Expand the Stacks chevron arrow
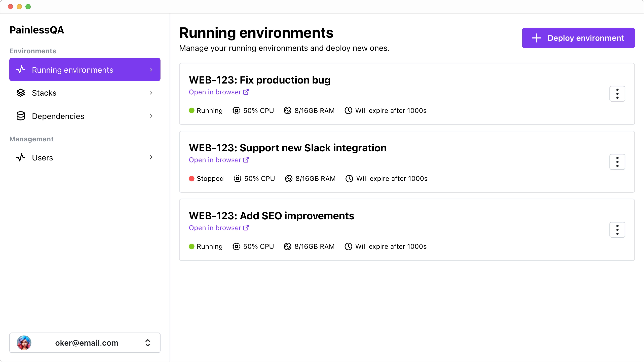Viewport: 644px width, 362px height. (151, 93)
